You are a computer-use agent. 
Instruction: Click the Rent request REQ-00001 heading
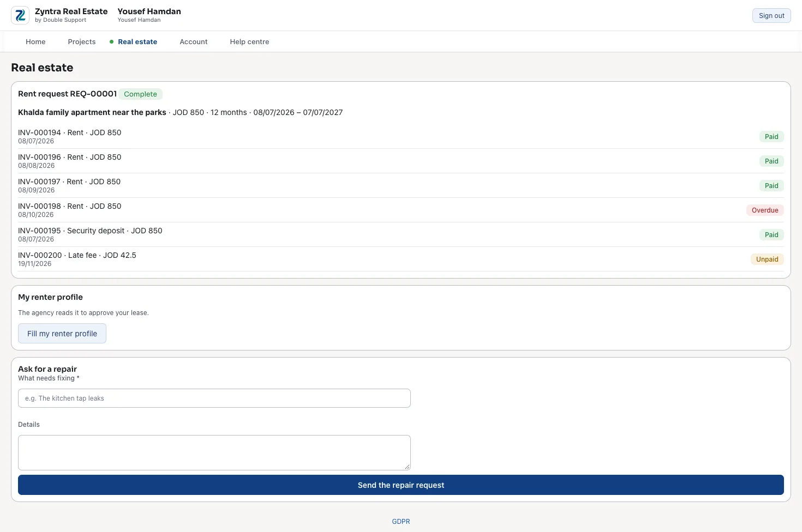pyautogui.click(x=67, y=94)
